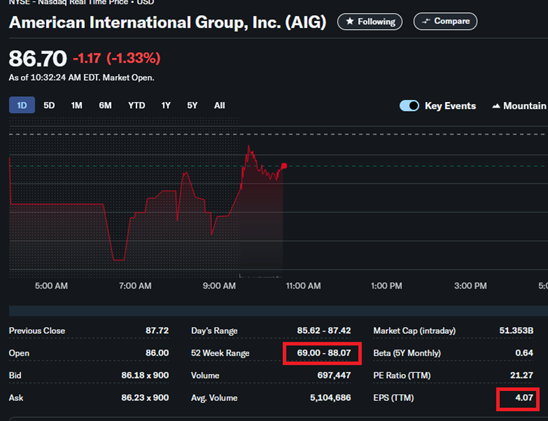Click the 7:00 AM axis label
This screenshot has width=548, height=421.
click(135, 286)
